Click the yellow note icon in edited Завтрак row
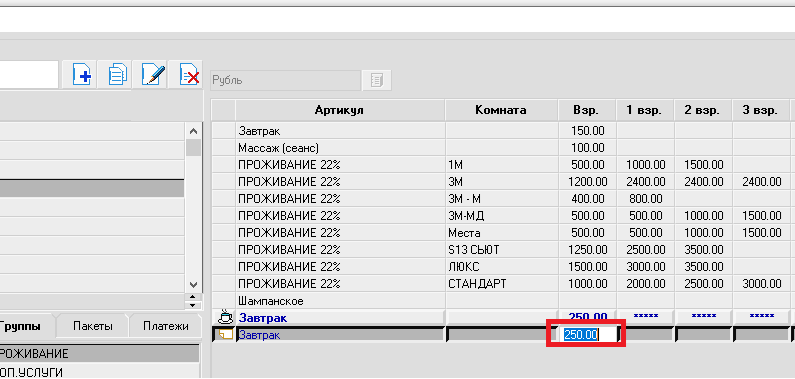This screenshot has width=795, height=379. click(227, 334)
